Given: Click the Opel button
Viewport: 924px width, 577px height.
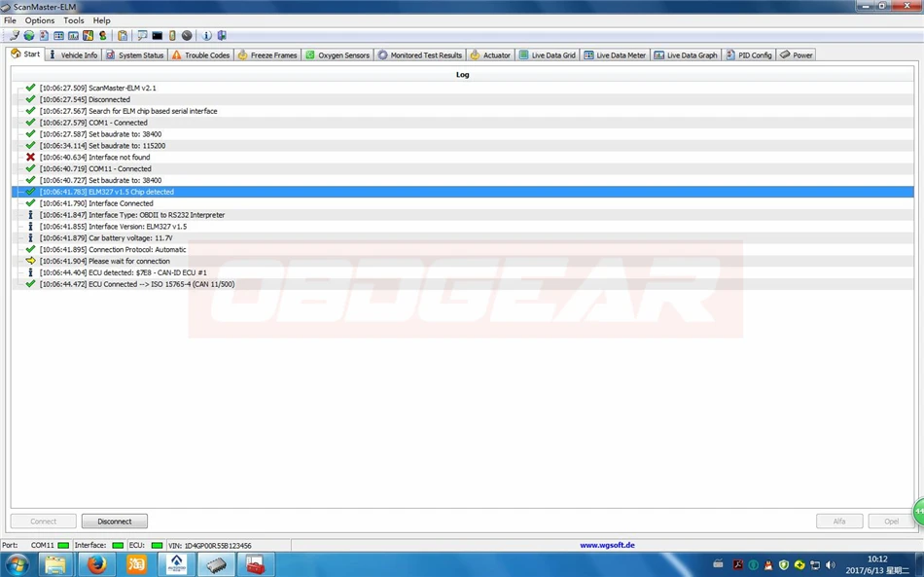Looking at the screenshot, I should click(x=891, y=521).
